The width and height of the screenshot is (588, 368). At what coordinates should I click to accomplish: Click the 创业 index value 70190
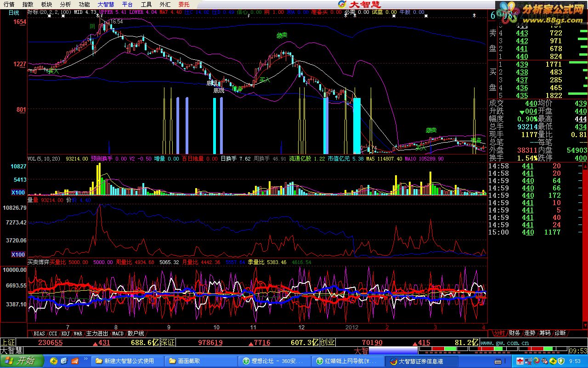pyautogui.click(x=372, y=343)
